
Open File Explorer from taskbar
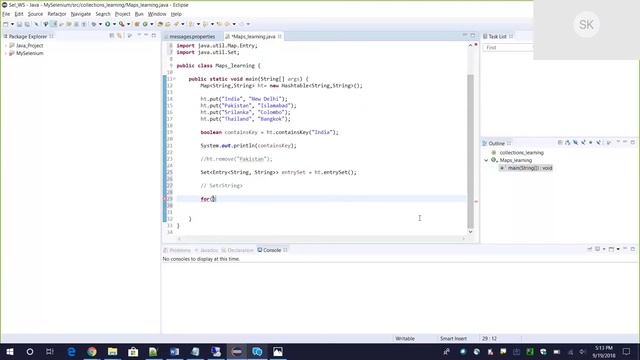click(x=112, y=351)
